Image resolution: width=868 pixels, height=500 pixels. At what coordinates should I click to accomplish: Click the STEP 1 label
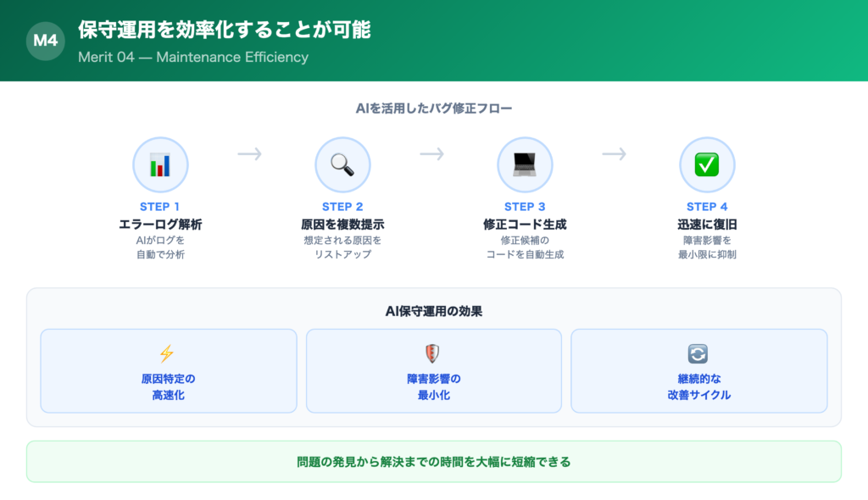tap(160, 207)
